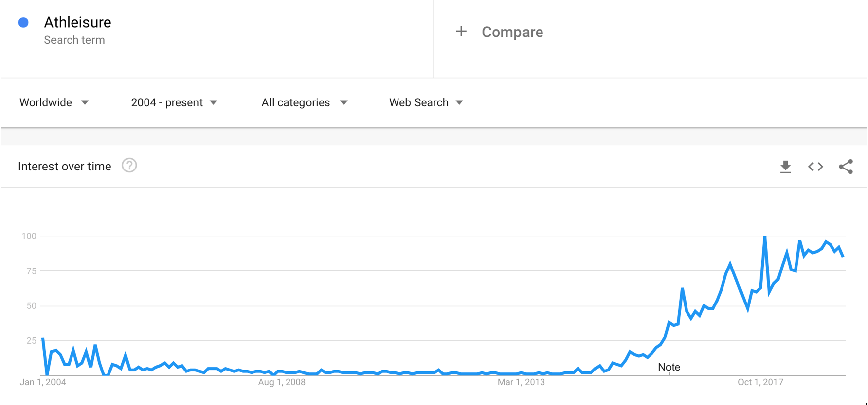Viewport: 868px width, 405px height.
Task: Share the interest over time chart
Action: click(x=846, y=167)
